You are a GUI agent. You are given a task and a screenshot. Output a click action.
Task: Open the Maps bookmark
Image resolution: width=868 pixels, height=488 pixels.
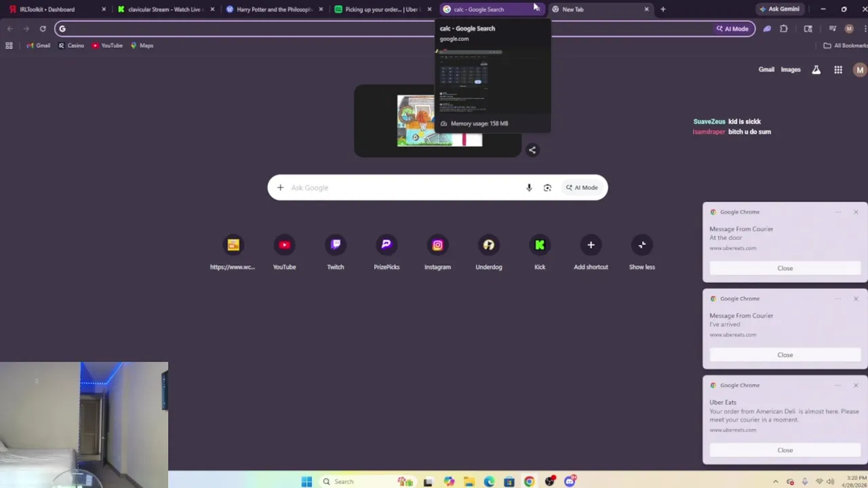[x=142, y=45]
